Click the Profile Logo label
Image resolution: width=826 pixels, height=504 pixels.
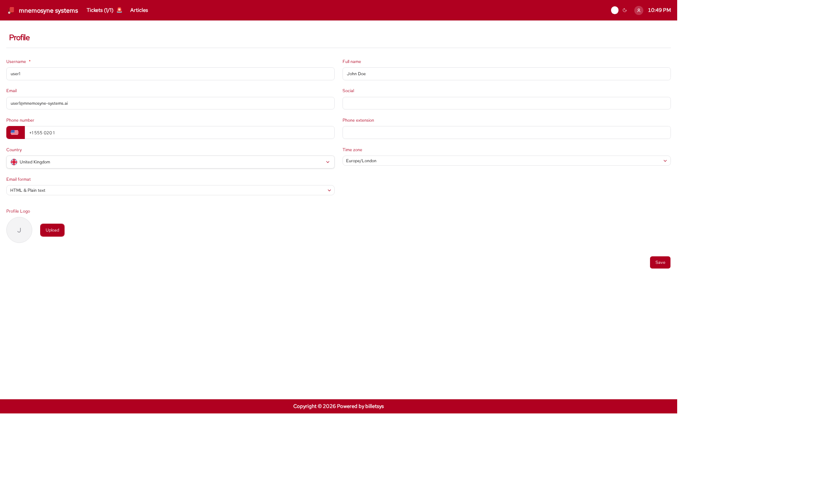coord(18,211)
